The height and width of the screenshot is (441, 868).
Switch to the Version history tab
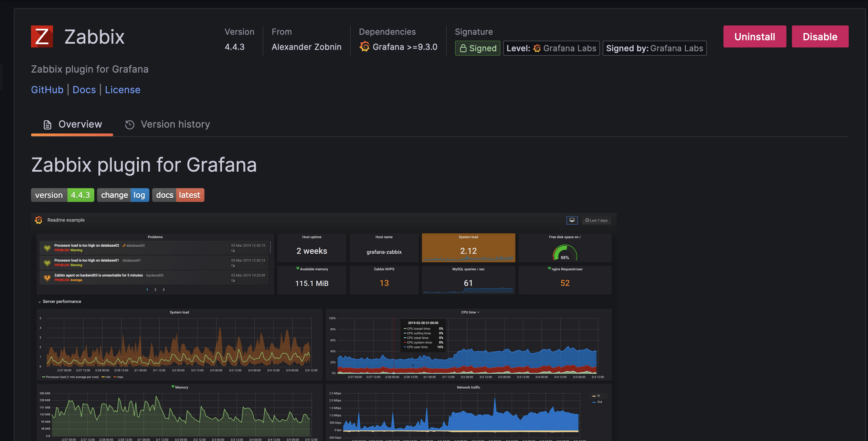tap(175, 124)
